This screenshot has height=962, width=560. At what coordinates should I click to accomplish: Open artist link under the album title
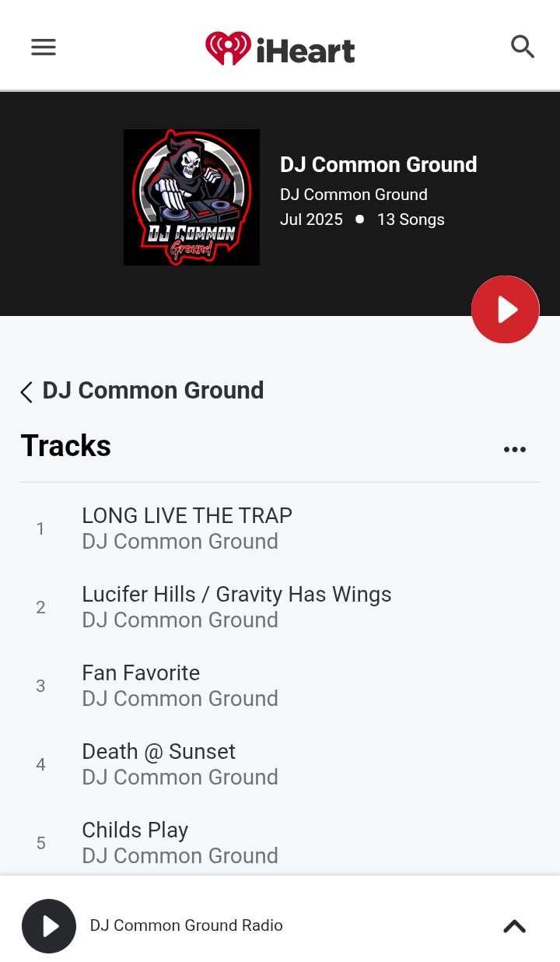[354, 195]
